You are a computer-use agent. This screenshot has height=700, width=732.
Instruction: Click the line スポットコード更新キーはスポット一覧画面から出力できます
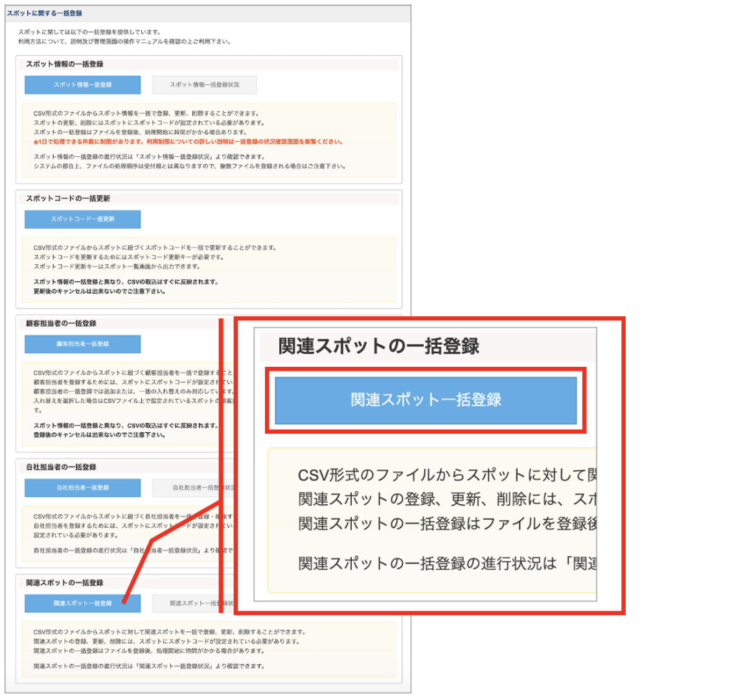[x=117, y=266]
